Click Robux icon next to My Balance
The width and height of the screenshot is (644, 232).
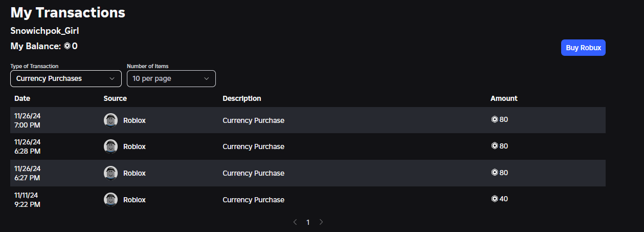pyautogui.click(x=67, y=46)
